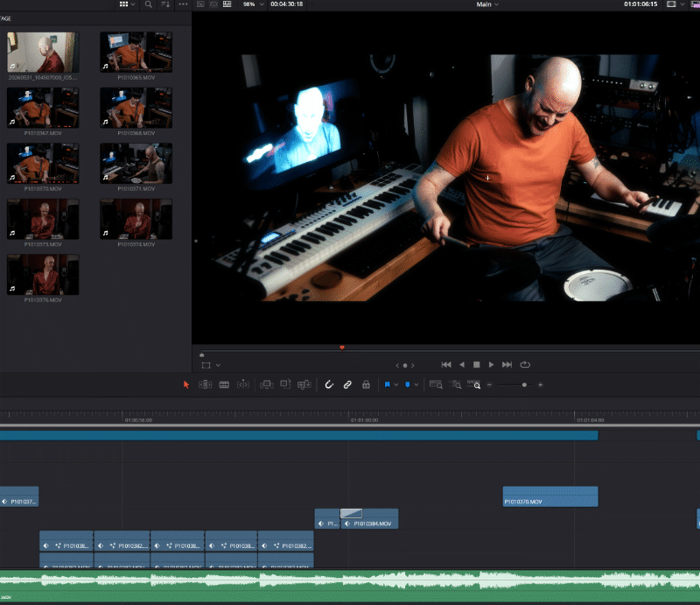Select the green audio waveform clip

coord(350,586)
